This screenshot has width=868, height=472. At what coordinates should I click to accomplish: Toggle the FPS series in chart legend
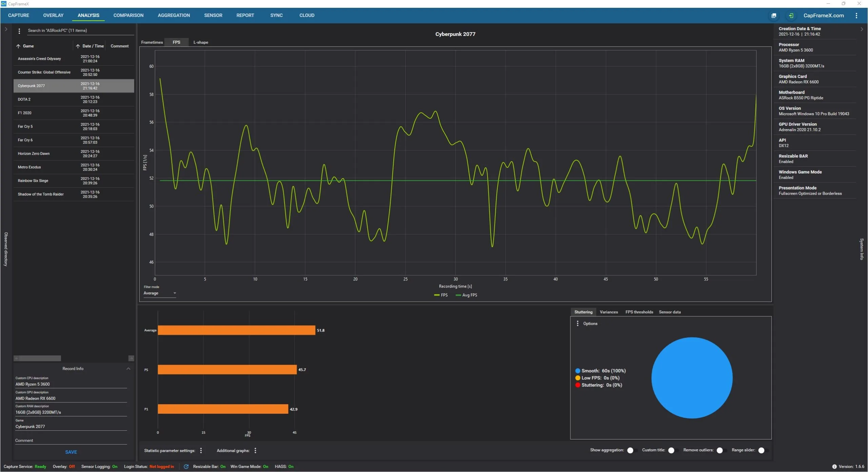coord(441,295)
